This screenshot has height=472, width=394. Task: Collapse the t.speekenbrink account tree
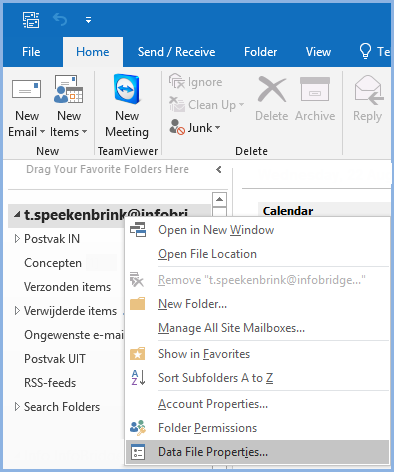click(x=17, y=215)
